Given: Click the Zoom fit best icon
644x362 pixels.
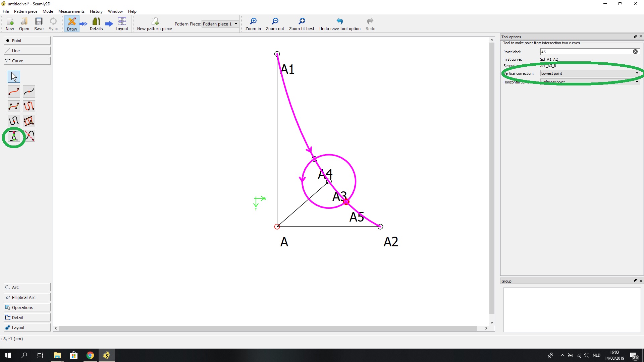Looking at the screenshot, I should (302, 24).
